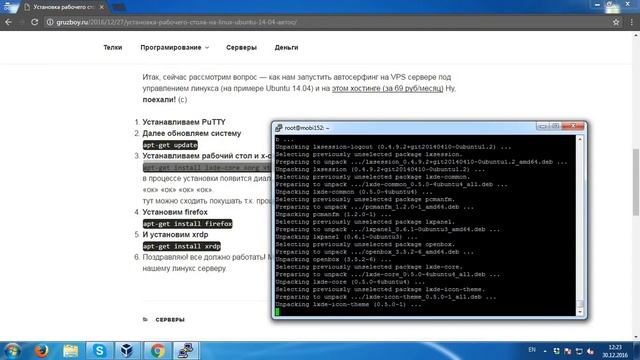Open Windows Explorer folder from the taskbar
This screenshot has width=640, height=360.
click(x=70, y=351)
